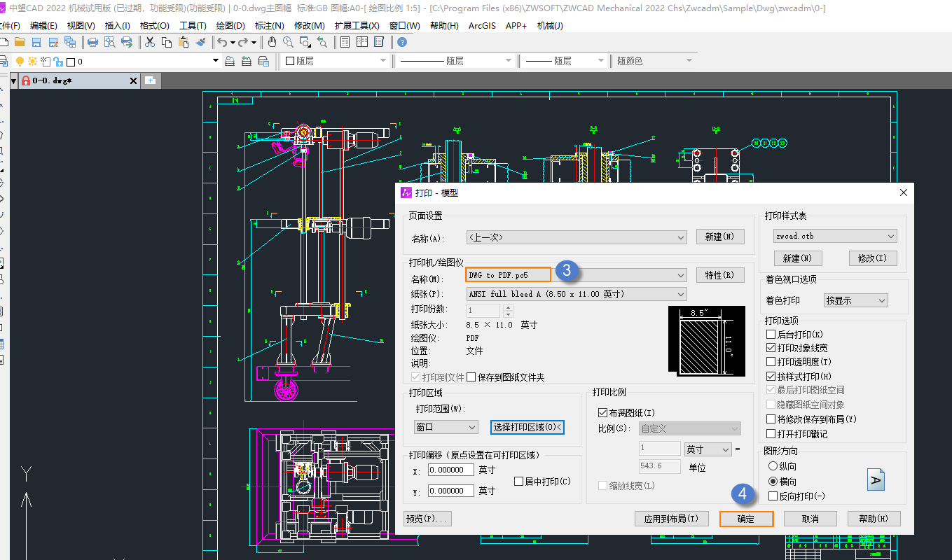Select 纵向 orientation radio button
Viewport: 952px width, 560px height.
pos(773,466)
